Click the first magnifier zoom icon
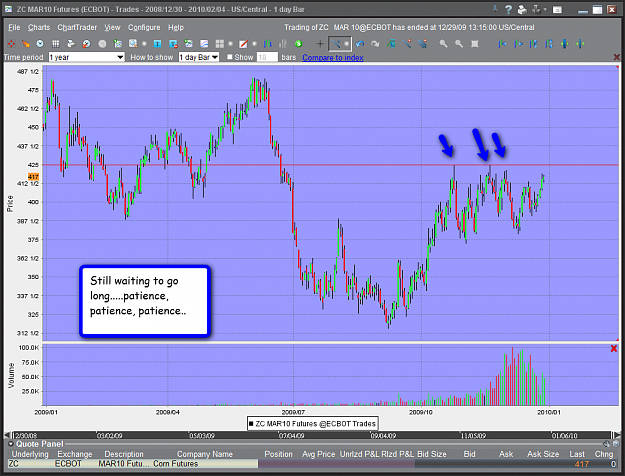This screenshot has width=625, height=476. [443, 44]
